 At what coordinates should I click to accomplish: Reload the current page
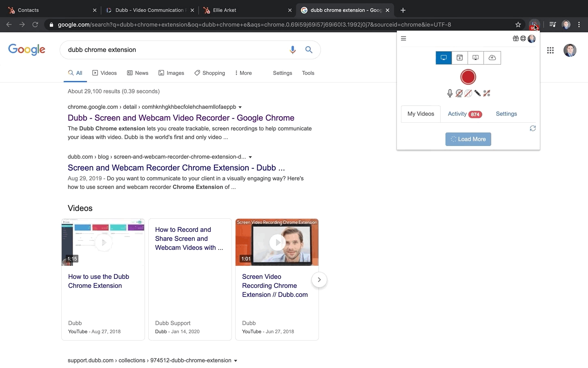coord(35,25)
